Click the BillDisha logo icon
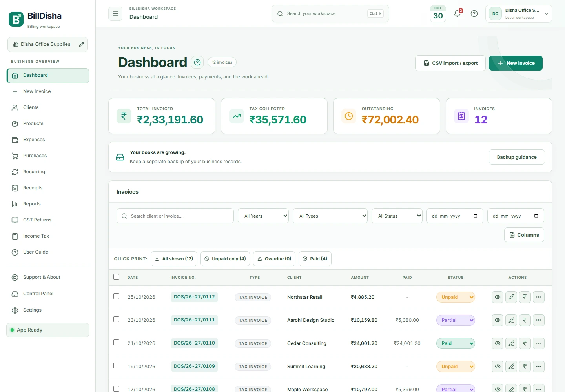 point(16,19)
